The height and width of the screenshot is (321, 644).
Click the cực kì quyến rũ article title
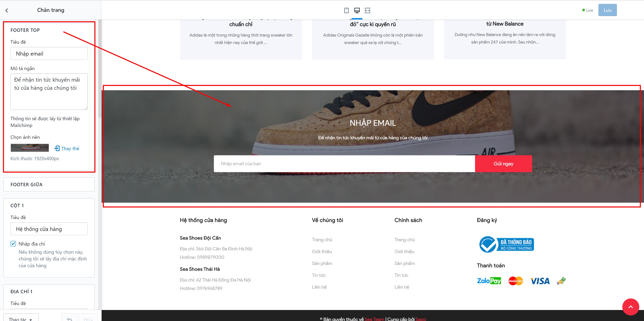coord(373,24)
